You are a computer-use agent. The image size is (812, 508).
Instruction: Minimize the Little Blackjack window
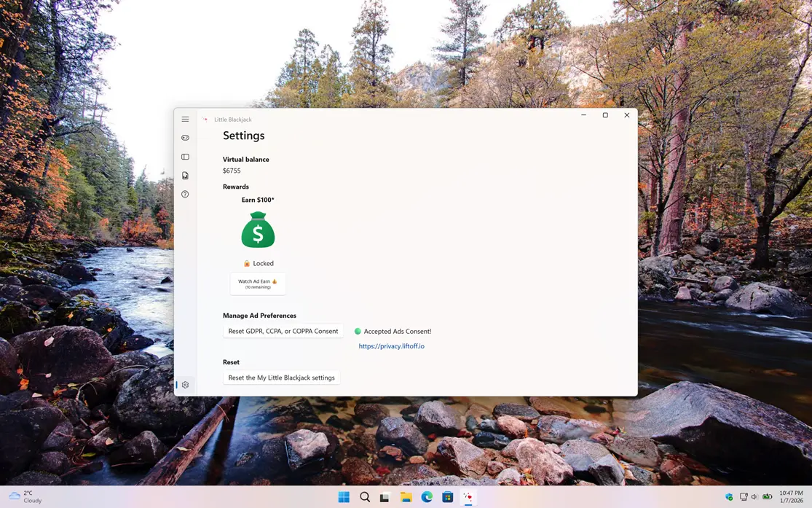click(x=583, y=115)
